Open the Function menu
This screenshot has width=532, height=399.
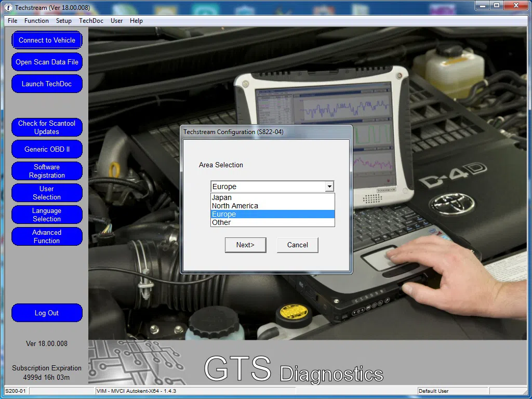click(x=36, y=21)
